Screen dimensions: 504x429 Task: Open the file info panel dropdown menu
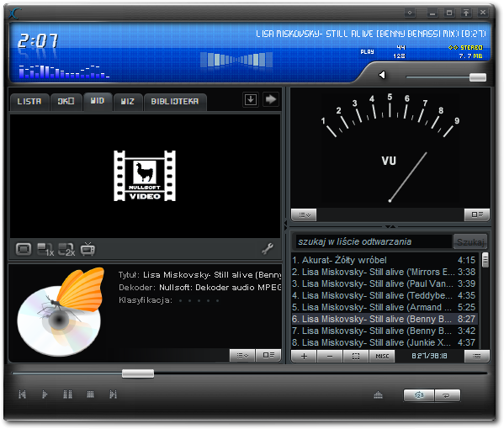coord(242,356)
